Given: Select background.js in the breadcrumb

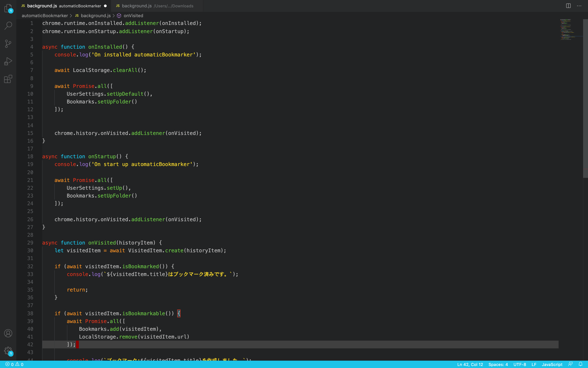Looking at the screenshot, I should [96, 16].
